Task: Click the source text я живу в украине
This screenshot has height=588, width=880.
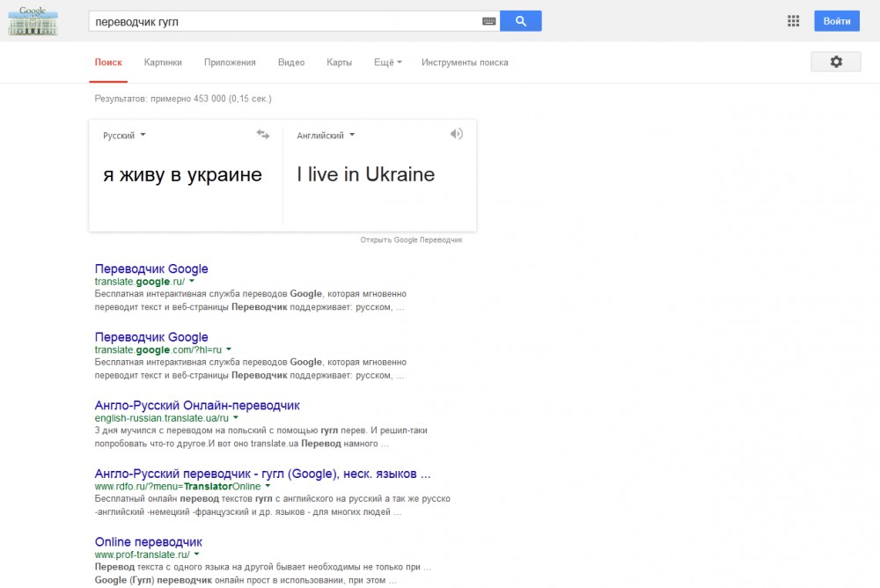Action: (182, 174)
